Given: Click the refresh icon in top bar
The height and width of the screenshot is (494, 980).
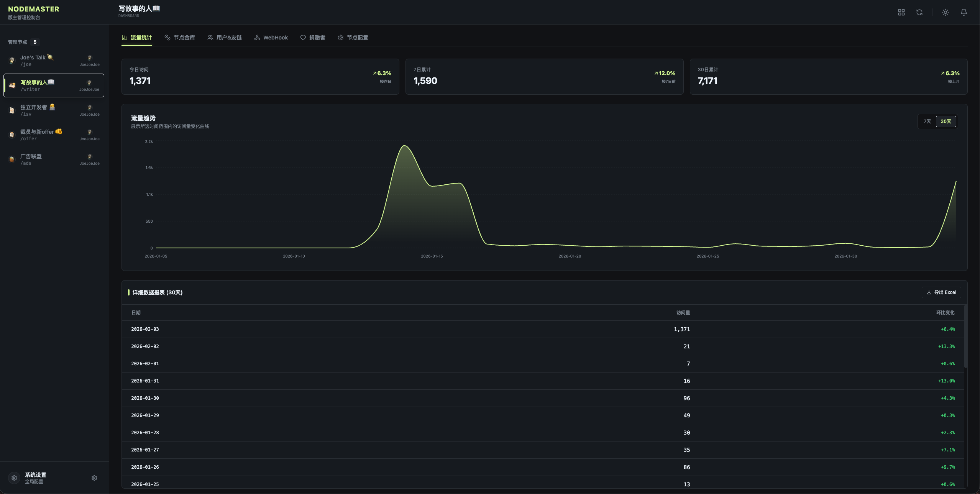Looking at the screenshot, I should coord(919,12).
